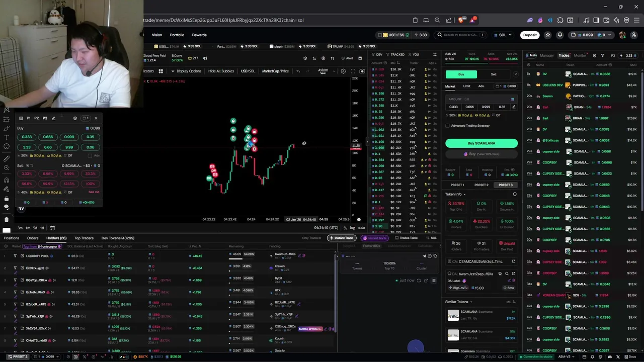Open the indicator templates grid icon
This screenshot has width=644, height=362.
point(160,71)
